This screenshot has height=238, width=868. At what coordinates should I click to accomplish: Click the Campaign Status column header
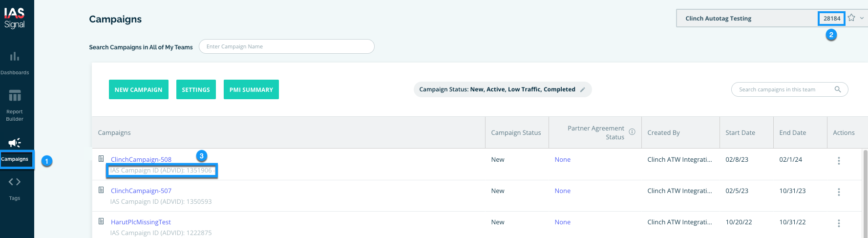click(x=516, y=132)
